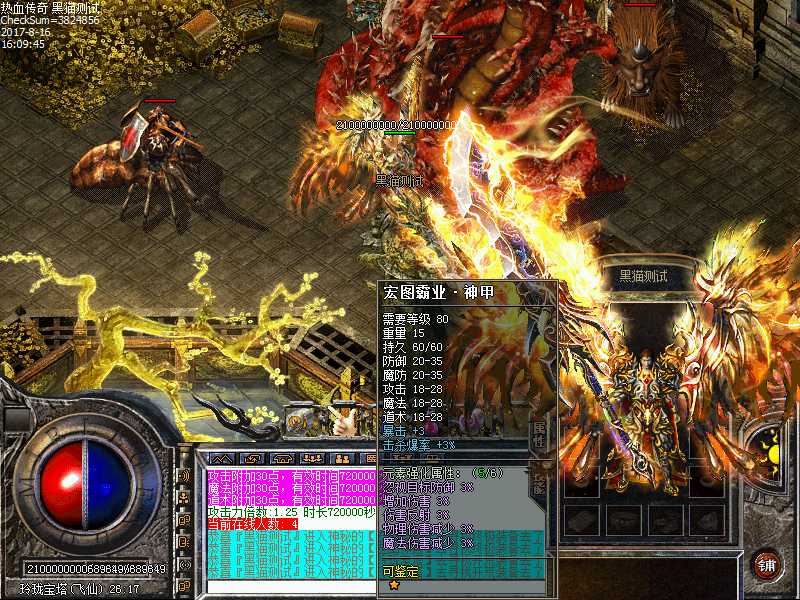800x600 pixels.
Task: Click the 攻击力倍数:1.25 chat line
Action: tap(292, 512)
